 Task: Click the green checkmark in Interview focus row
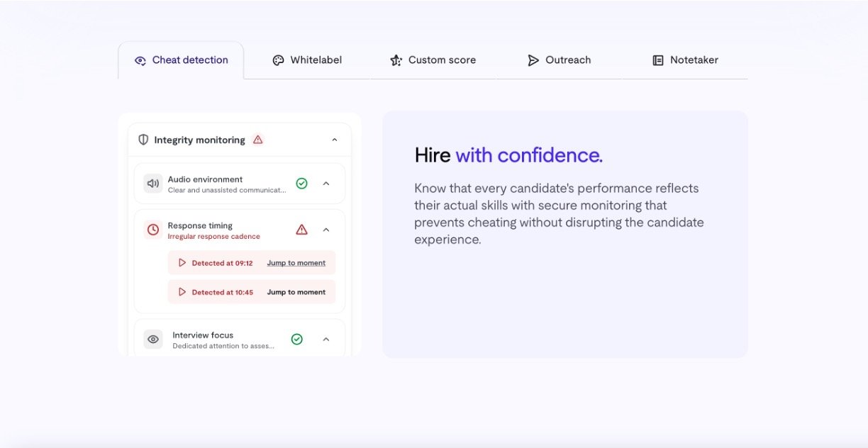[297, 340]
